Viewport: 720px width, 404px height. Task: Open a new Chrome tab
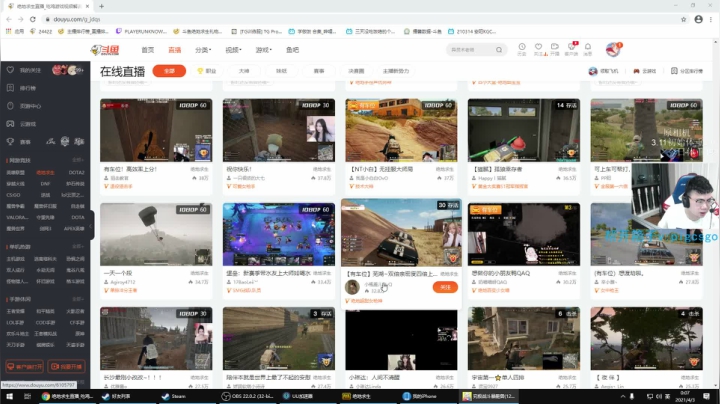[x=101, y=6]
